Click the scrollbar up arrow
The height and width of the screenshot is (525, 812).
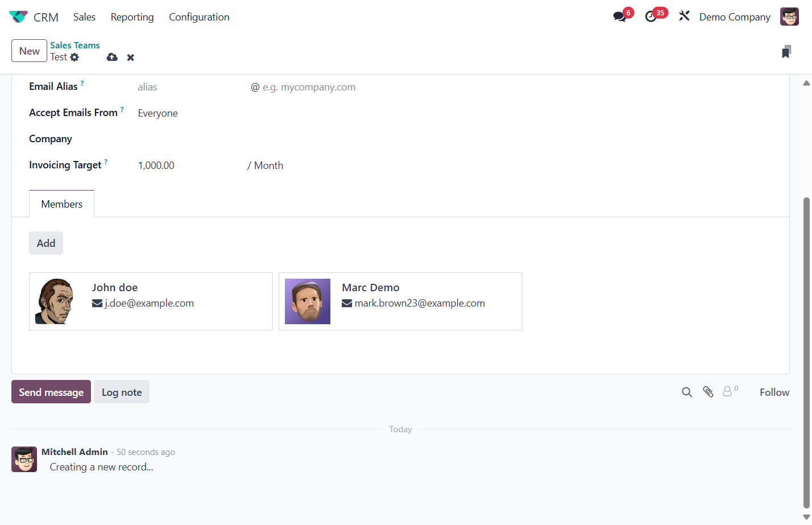coord(806,83)
